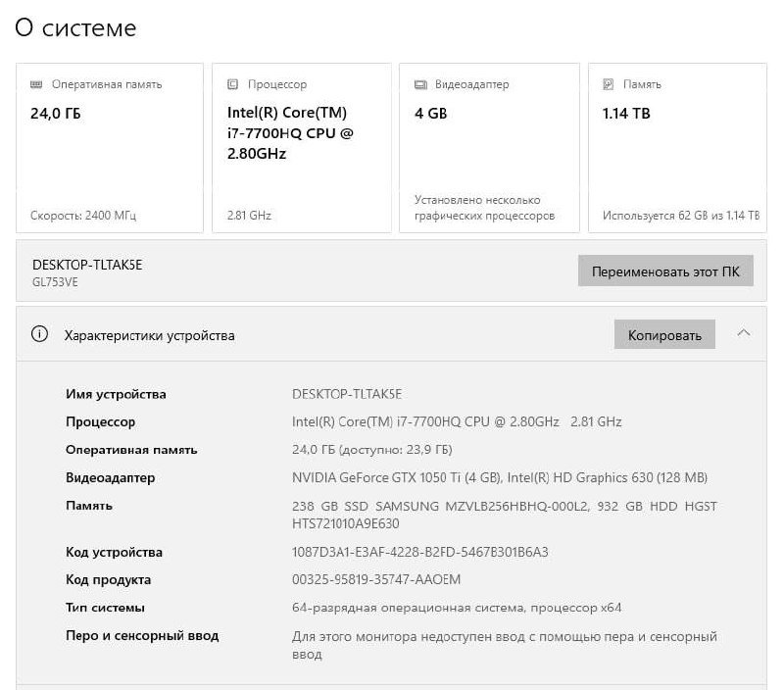Viewport: 784px width, 690px height.
Task: Click the info icon beside Характеристики устройства
Action: pos(38,334)
